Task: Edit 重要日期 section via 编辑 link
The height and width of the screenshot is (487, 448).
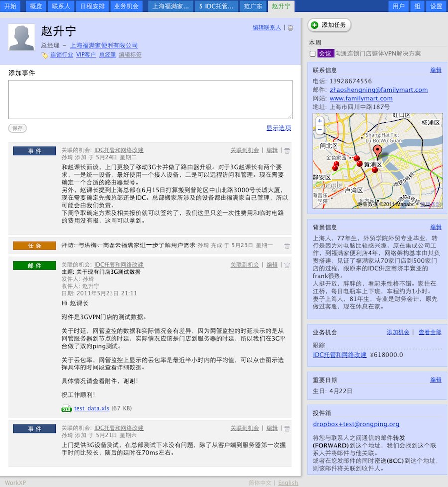Action: pos(436,380)
